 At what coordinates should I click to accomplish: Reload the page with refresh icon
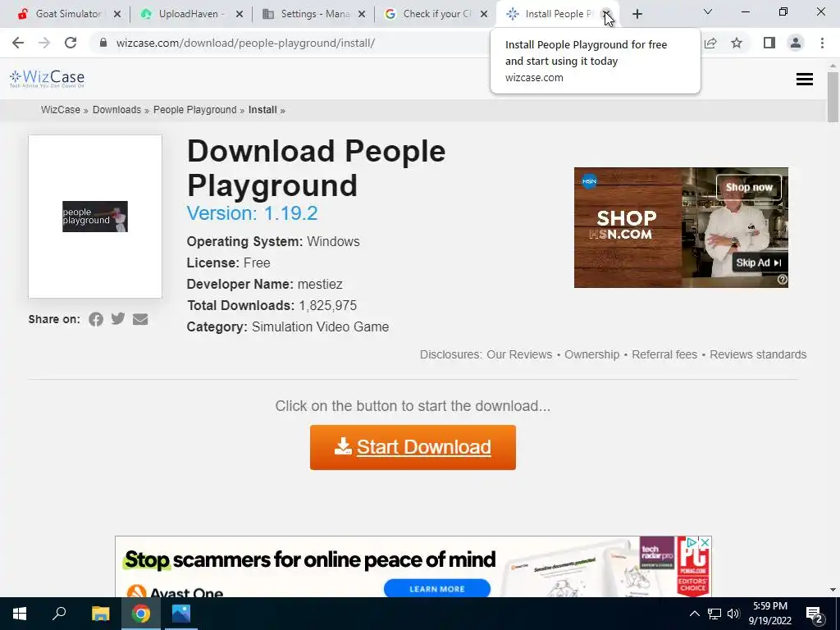pos(71,43)
